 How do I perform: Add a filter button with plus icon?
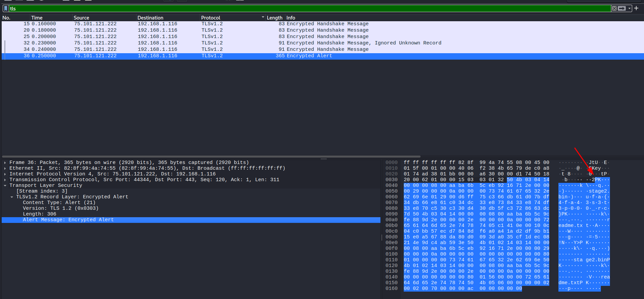[x=636, y=8]
